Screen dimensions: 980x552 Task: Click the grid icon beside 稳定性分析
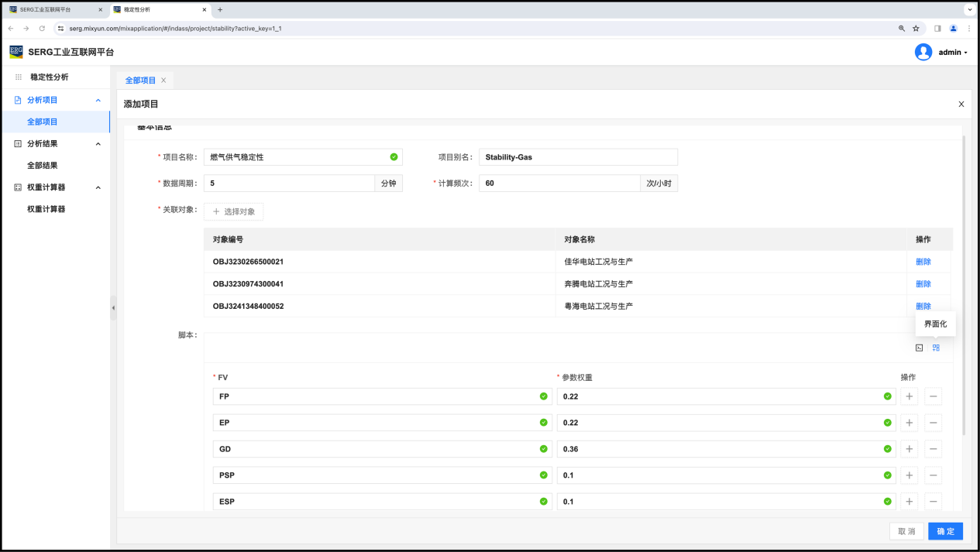19,77
